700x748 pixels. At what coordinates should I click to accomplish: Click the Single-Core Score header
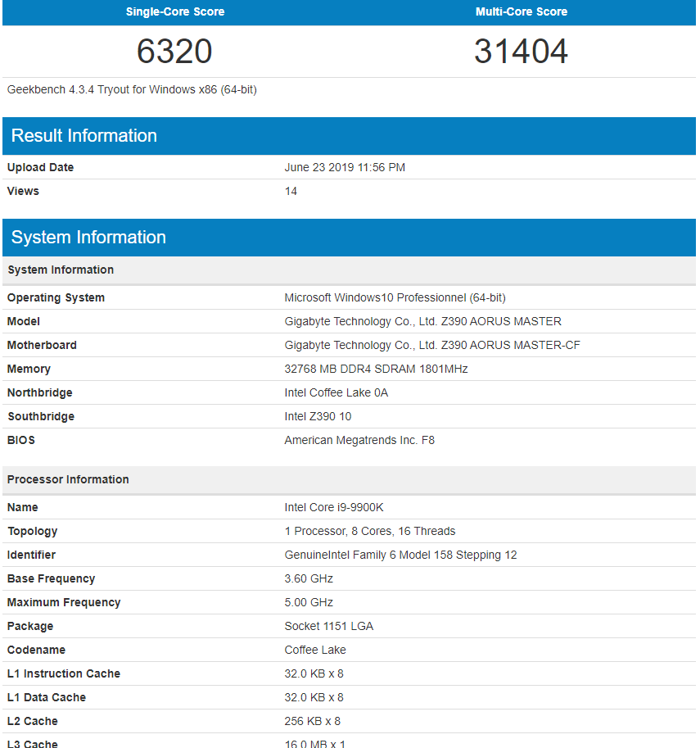174,11
